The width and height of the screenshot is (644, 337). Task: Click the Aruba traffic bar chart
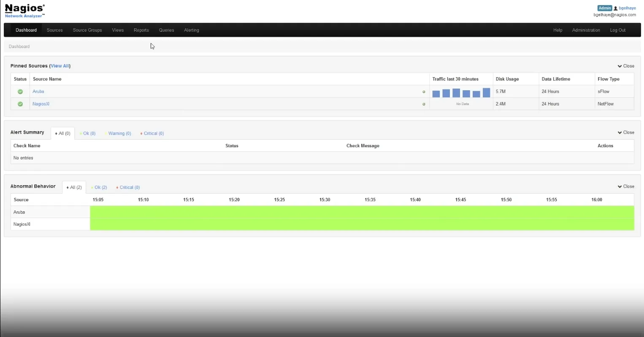point(461,93)
